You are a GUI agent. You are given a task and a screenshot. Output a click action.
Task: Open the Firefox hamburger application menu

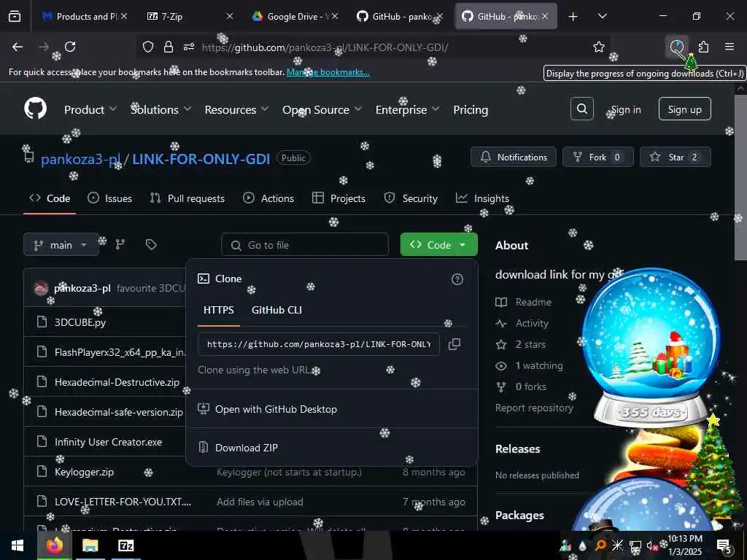point(729,47)
